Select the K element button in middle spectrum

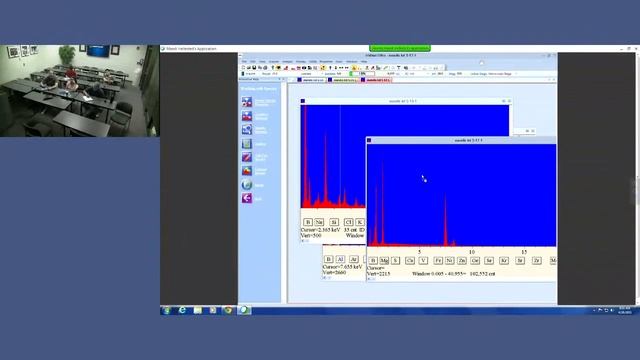point(360,222)
